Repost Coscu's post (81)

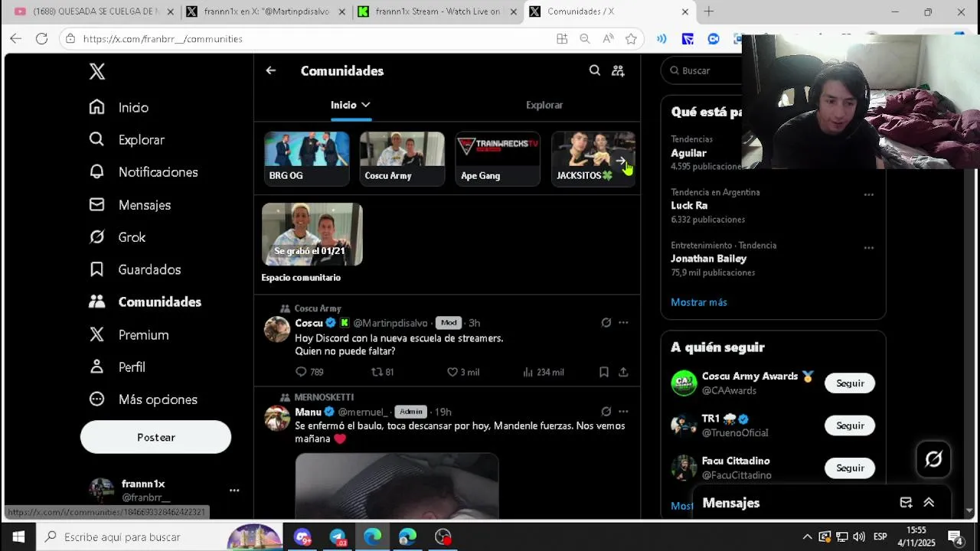click(382, 372)
